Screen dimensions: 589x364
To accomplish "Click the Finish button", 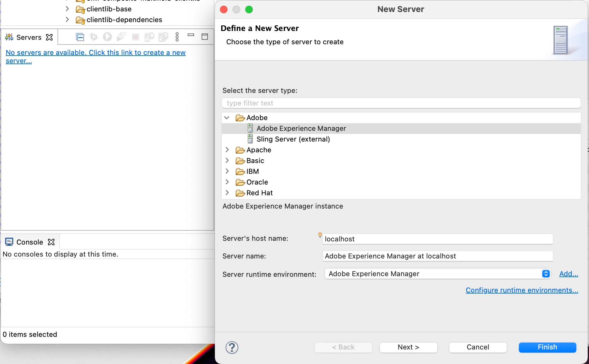I will [x=547, y=347].
